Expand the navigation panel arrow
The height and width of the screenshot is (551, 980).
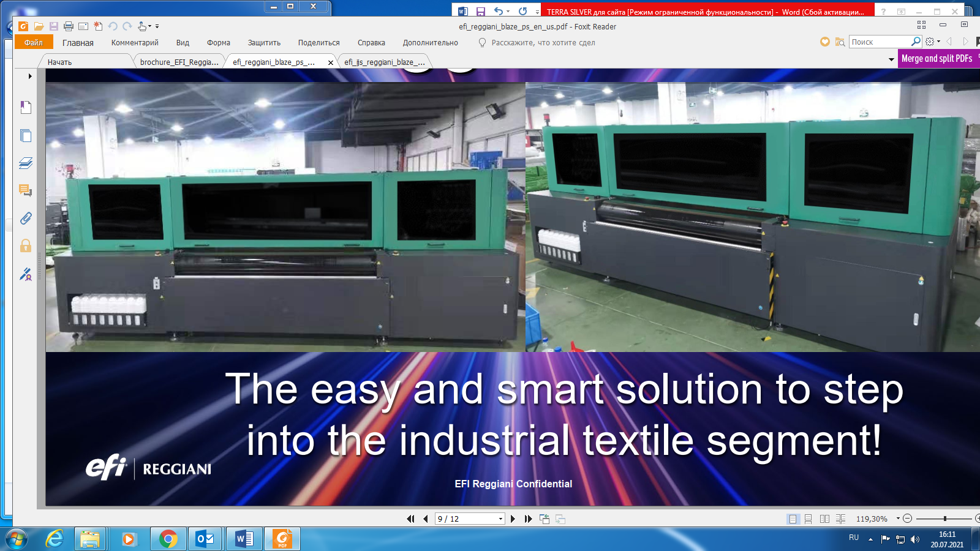(29, 77)
